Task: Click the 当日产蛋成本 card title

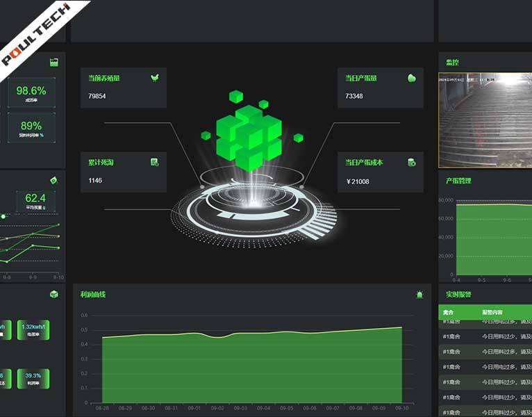Action: point(364,163)
